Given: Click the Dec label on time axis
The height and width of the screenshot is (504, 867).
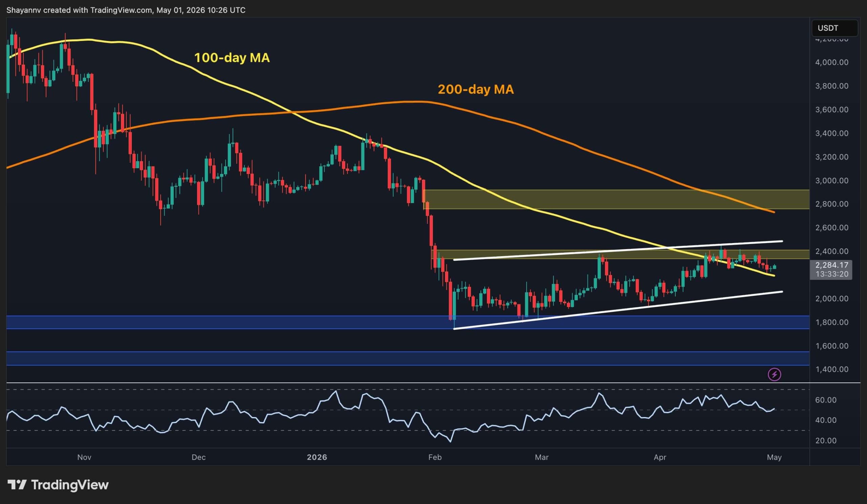Looking at the screenshot, I should [198, 457].
